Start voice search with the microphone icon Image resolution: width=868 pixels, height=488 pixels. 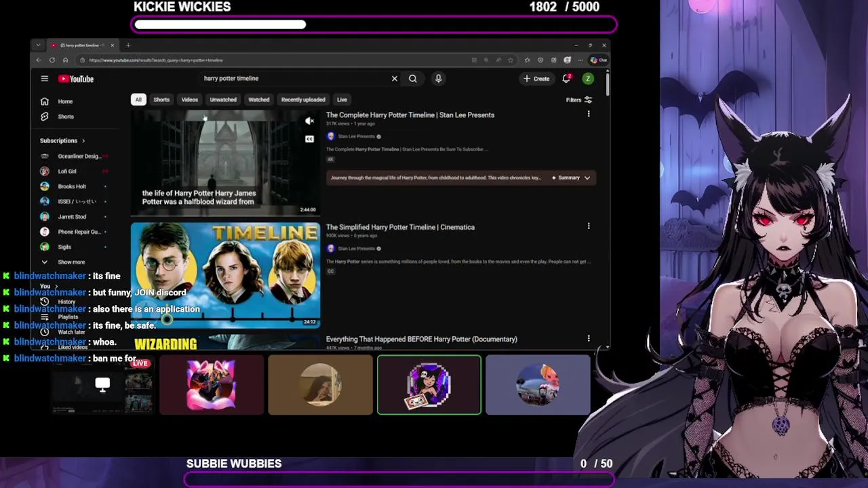point(438,79)
